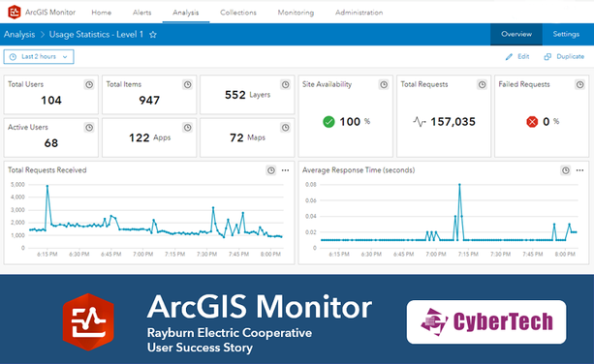Click clock icon on Total Users card
The width and height of the screenshot is (594, 364).
[89, 85]
